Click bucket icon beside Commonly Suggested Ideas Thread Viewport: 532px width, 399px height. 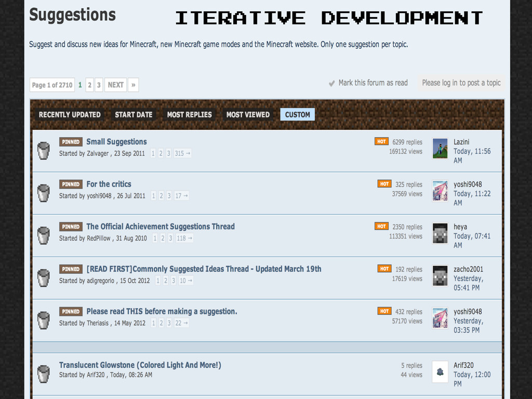44,278
